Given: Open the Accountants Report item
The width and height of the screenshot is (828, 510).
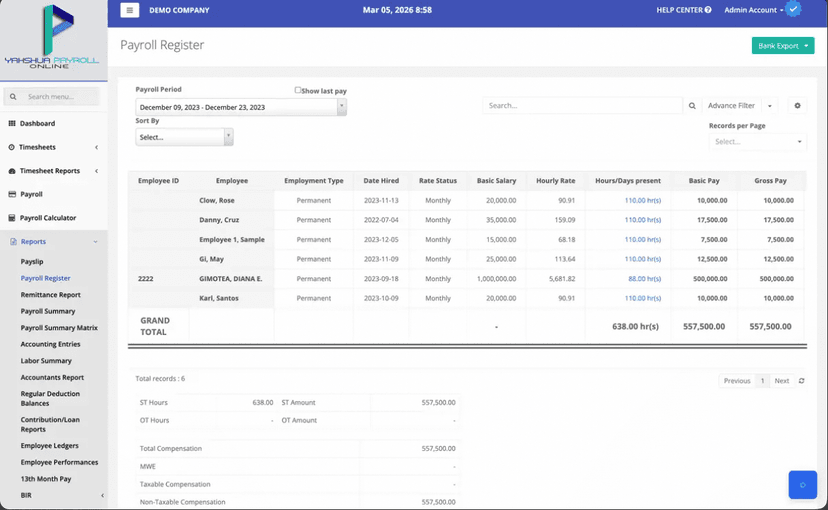Looking at the screenshot, I should [x=52, y=377].
